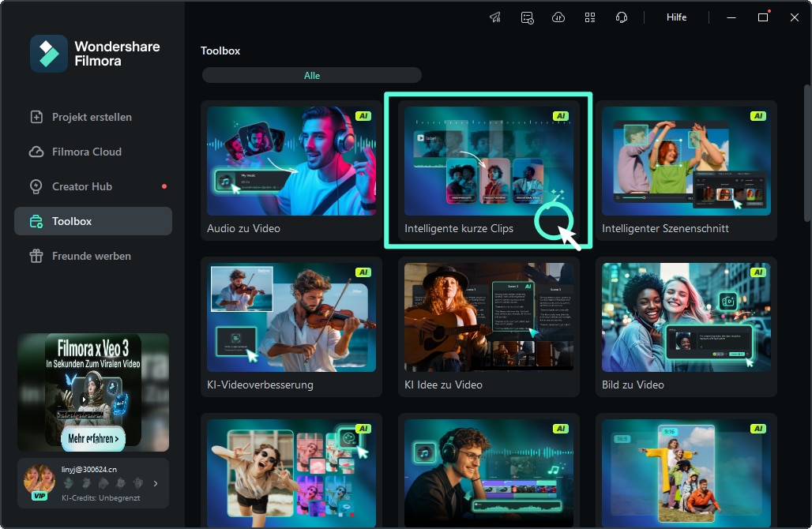Open the Intelligenter Szenenschnitt tool card
Viewport: 812px width, 529px height.
686,171
